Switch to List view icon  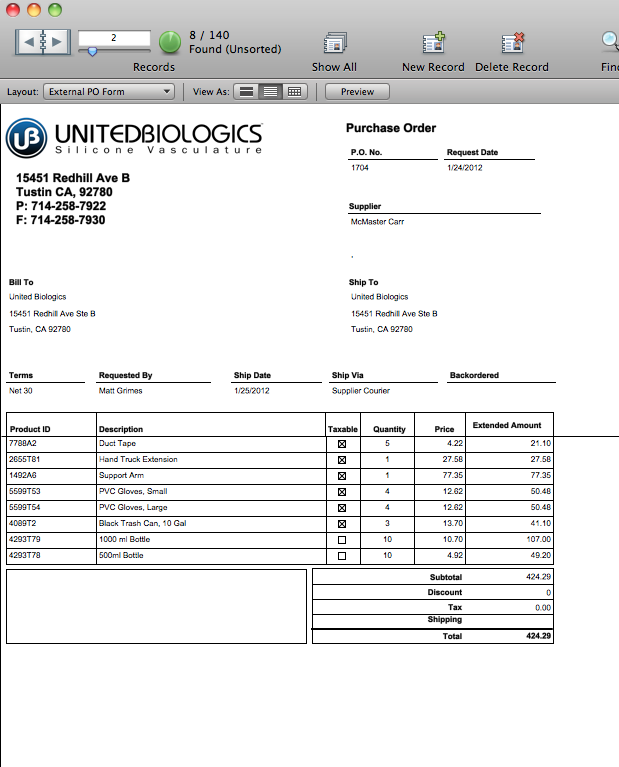(269, 91)
